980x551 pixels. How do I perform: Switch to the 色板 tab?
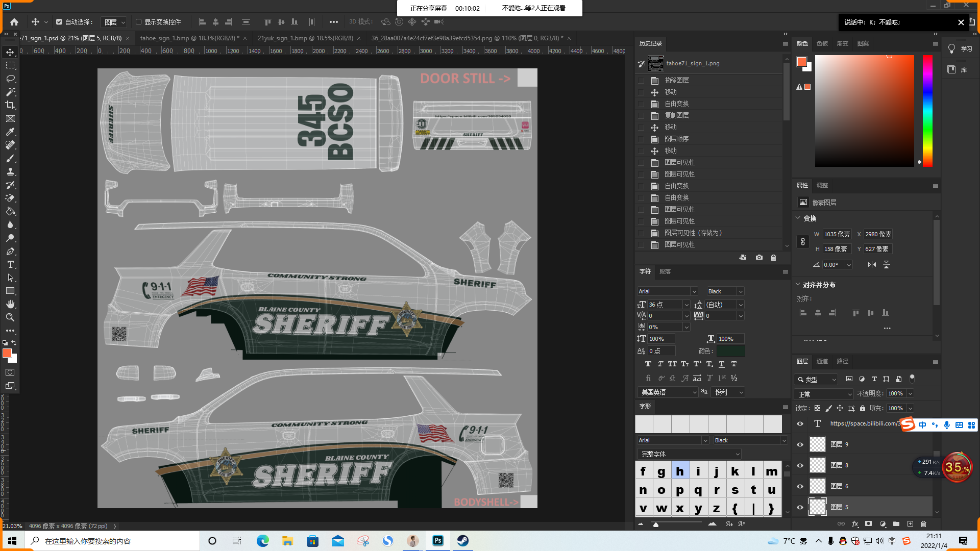(x=822, y=43)
